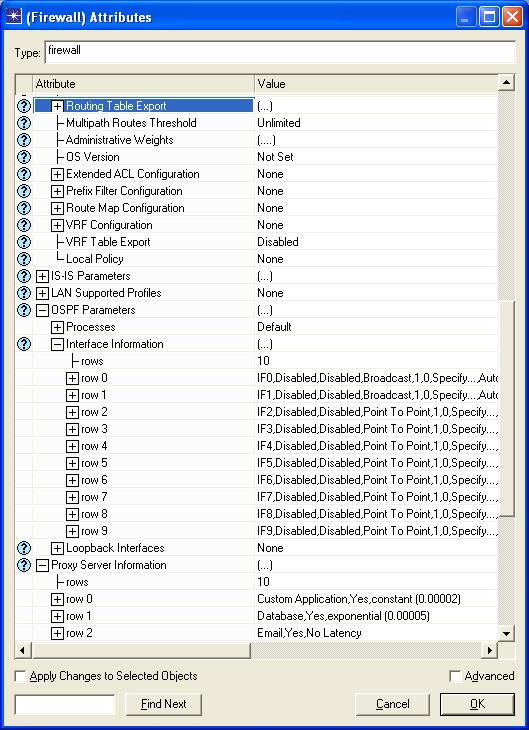Viewport: 529px width, 730px height.
Task: Expand Interface Information row 2
Action: 72,412
